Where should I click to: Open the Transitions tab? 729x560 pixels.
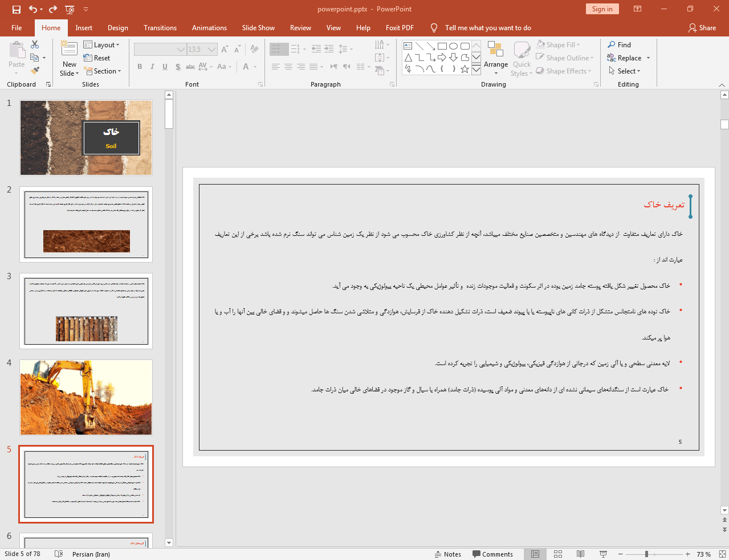pos(160,28)
